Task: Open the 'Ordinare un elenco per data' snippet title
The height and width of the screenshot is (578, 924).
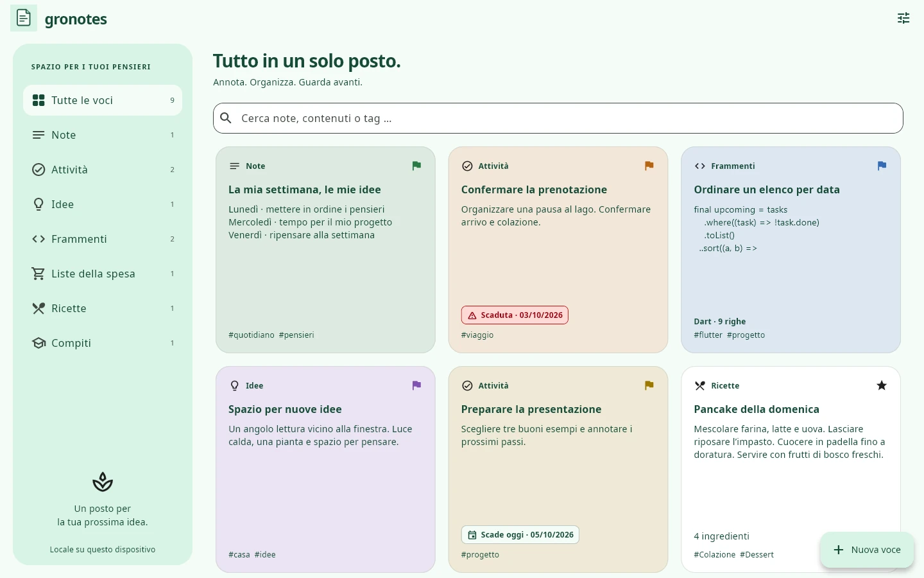Action: click(767, 189)
